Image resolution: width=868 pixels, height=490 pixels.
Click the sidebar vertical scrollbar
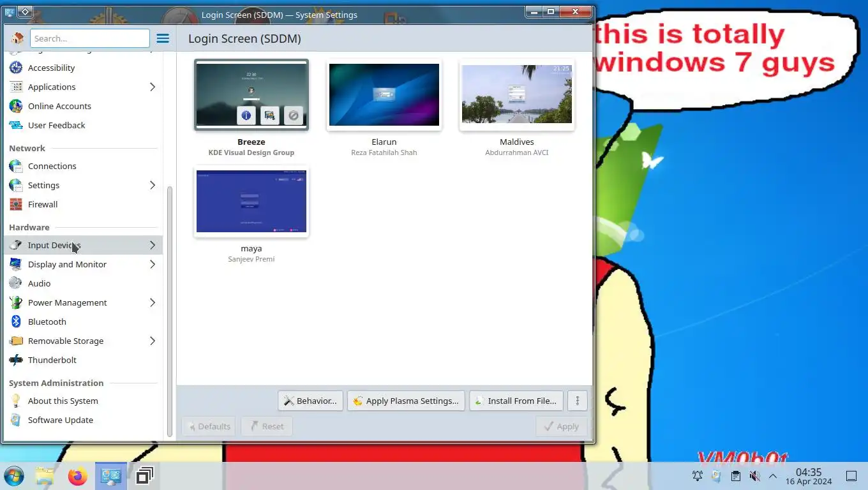pos(170,311)
